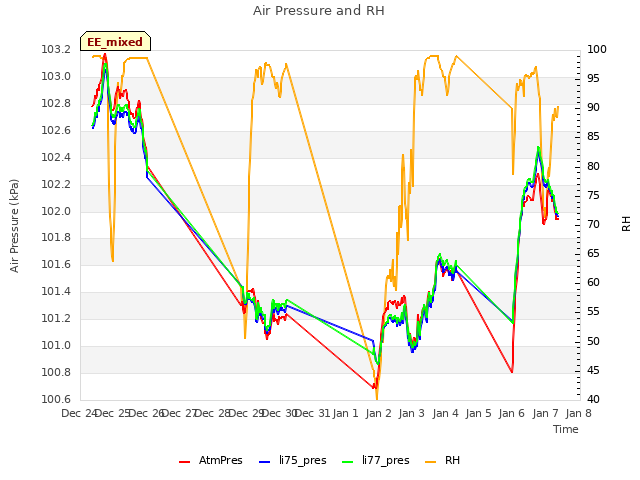The width and height of the screenshot is (640, 480).
Task: Click the 70 RH tick label
Action: [593, 224]
